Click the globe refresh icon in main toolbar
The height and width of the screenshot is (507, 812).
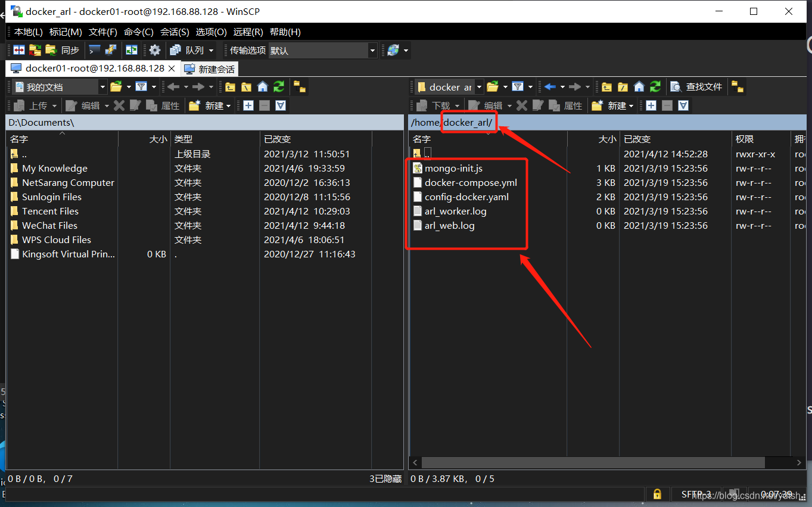click(393, 51)
